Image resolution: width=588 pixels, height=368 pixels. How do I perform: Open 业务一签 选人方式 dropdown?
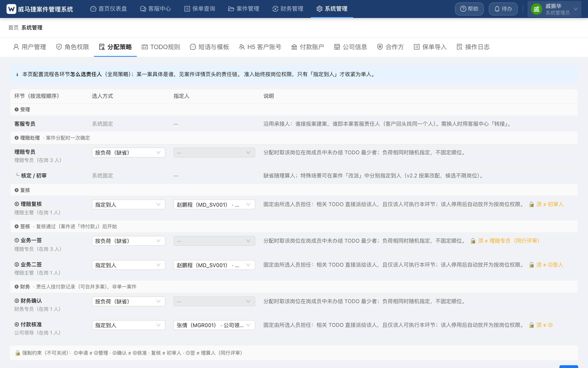coord(128,241)
